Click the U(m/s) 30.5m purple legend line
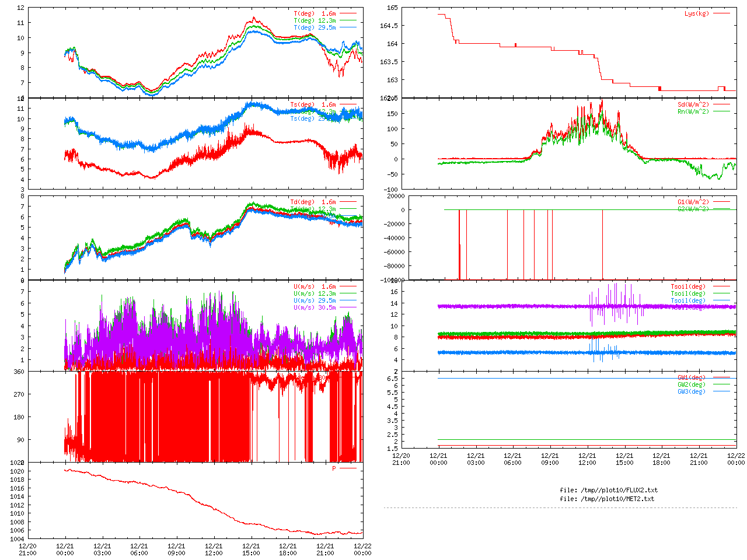 (348, 307)
